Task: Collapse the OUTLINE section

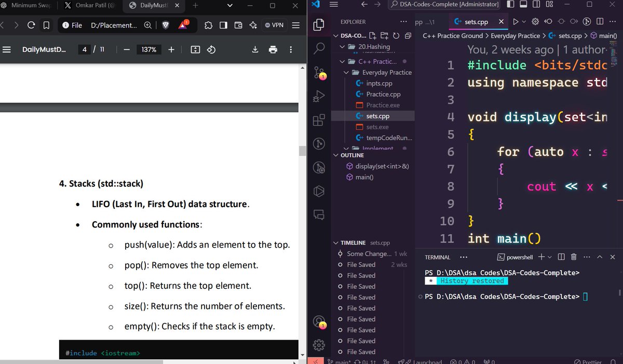Action: point(336,155)
